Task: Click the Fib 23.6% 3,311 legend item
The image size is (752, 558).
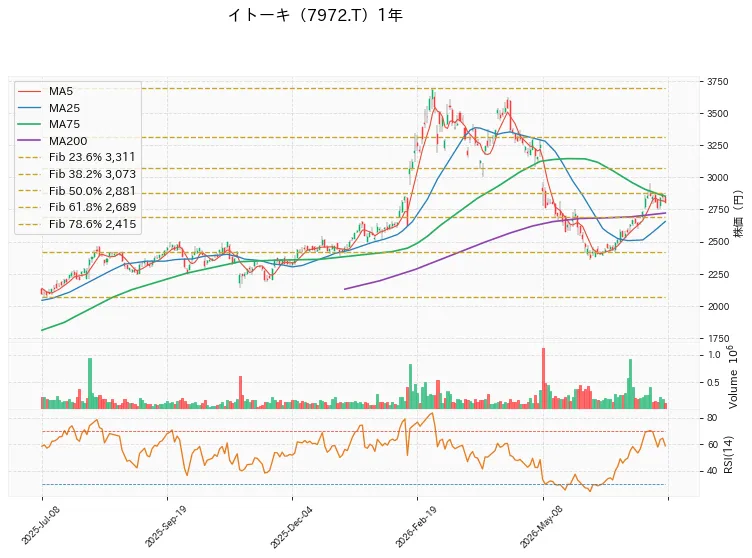Action: [77, 157]
